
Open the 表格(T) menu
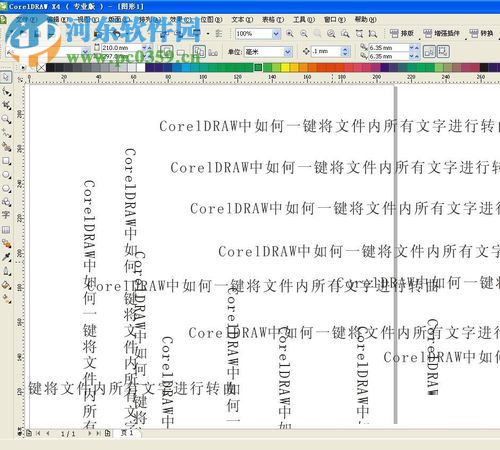point(273,20)
